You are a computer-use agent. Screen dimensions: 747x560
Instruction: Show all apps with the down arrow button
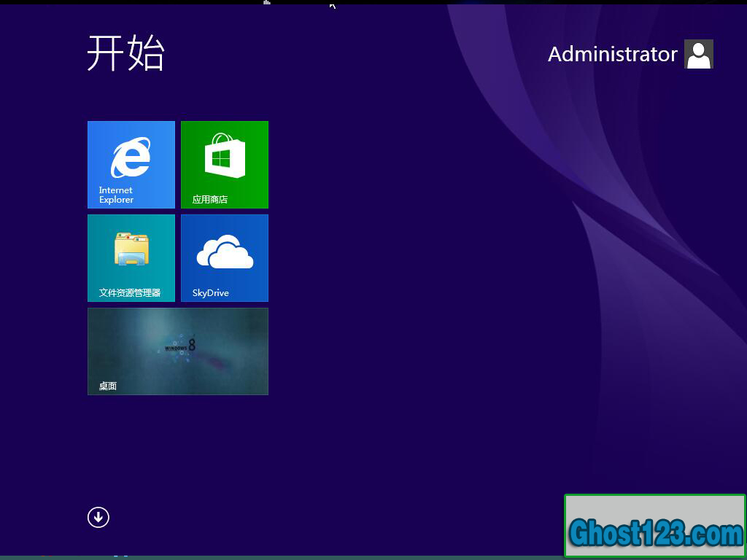click(x=98, y=517)
